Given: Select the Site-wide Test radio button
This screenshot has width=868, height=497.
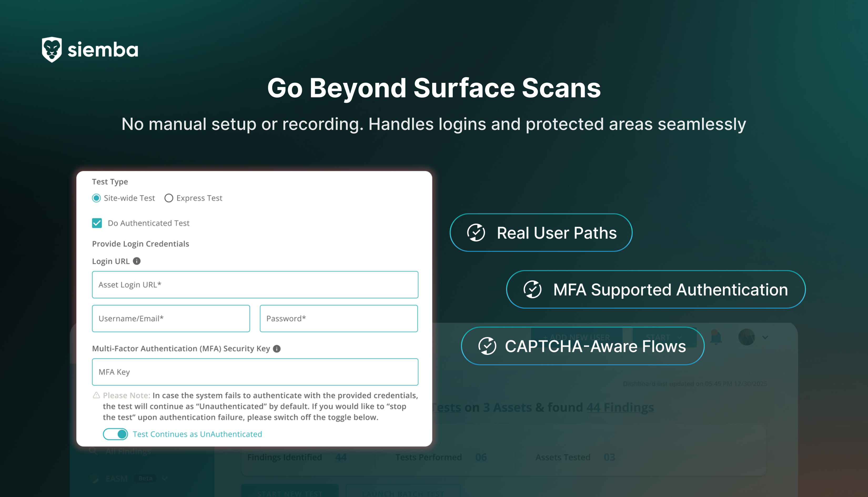Looking at the screenshot, I should point(97,198).
